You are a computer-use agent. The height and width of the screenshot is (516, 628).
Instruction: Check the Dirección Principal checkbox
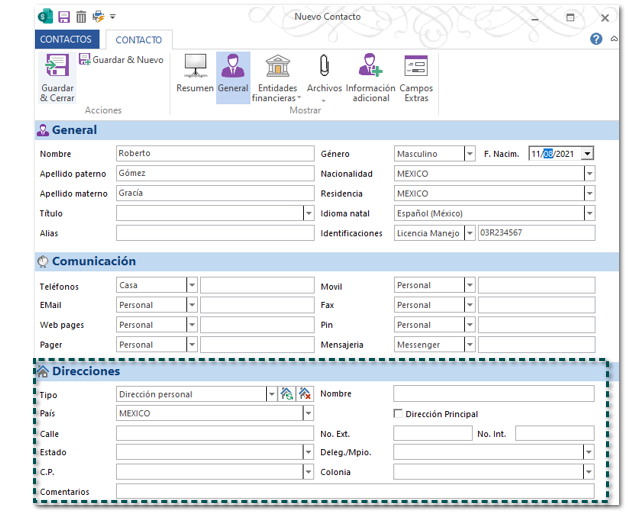coord(399,414)
